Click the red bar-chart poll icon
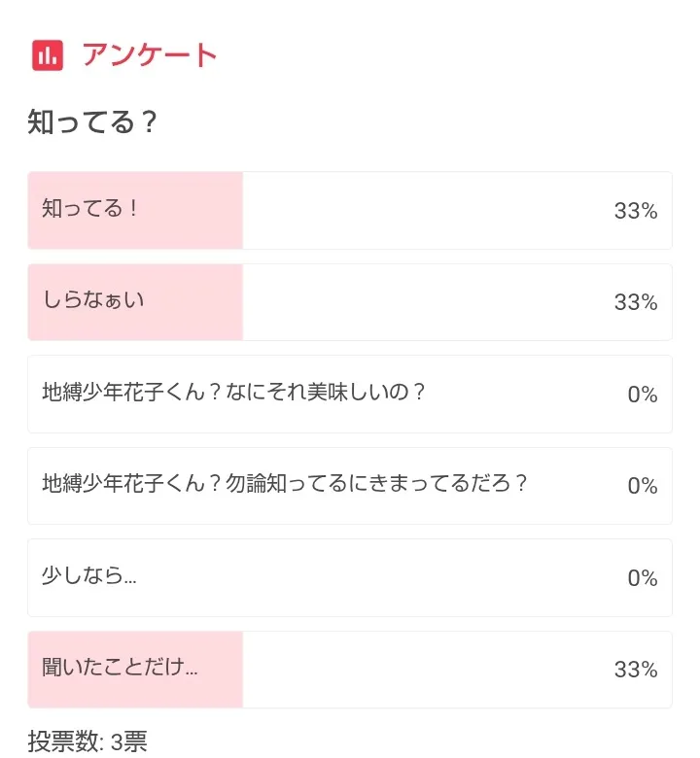This screenshot has width=700, height=758. (x=47, y=55)
